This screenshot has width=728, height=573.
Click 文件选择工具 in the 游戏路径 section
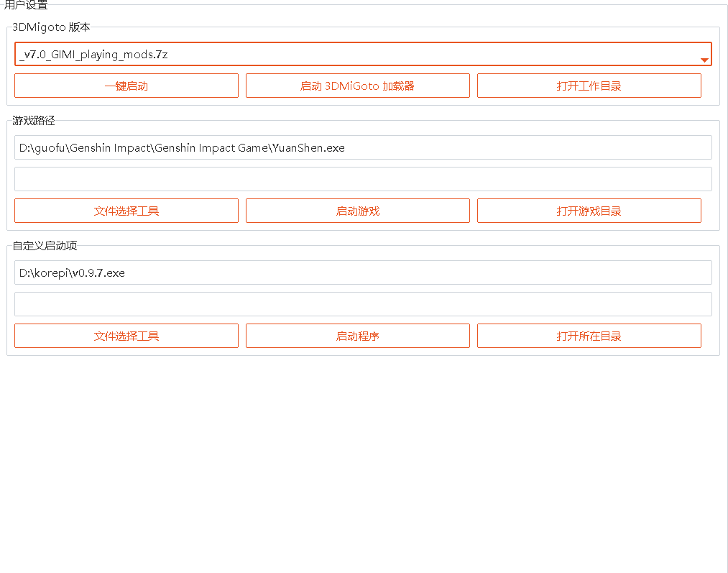click(126, 211)
